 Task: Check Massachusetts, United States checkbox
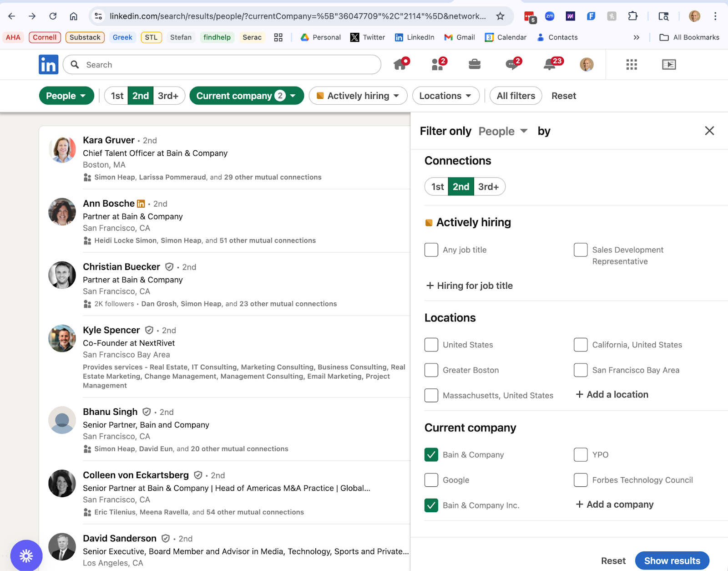tap(431, 395)
